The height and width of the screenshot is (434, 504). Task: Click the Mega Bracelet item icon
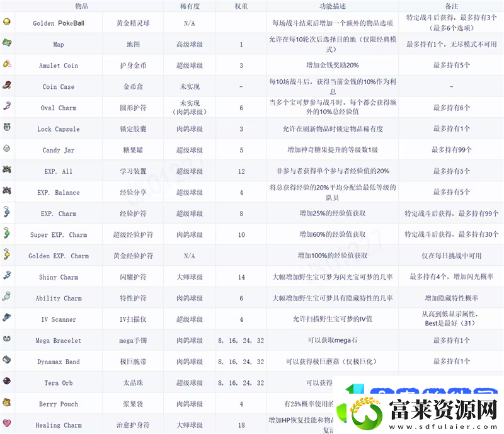[7, 338]
